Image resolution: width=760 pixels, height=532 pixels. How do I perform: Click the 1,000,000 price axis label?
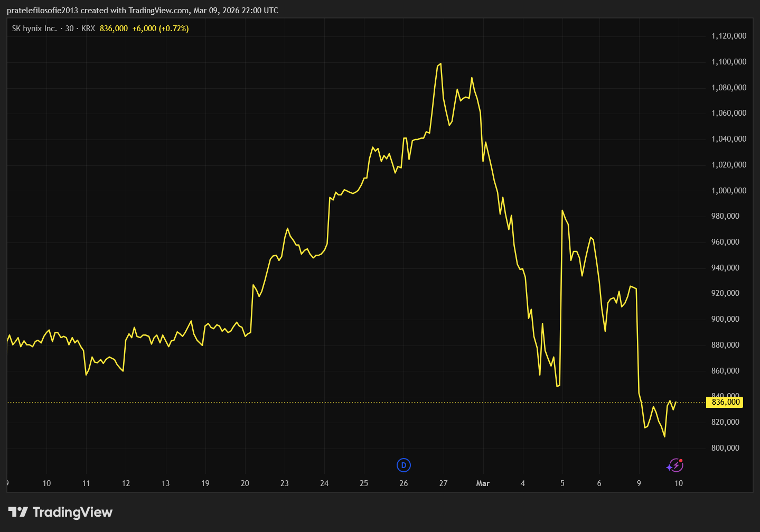729,191
